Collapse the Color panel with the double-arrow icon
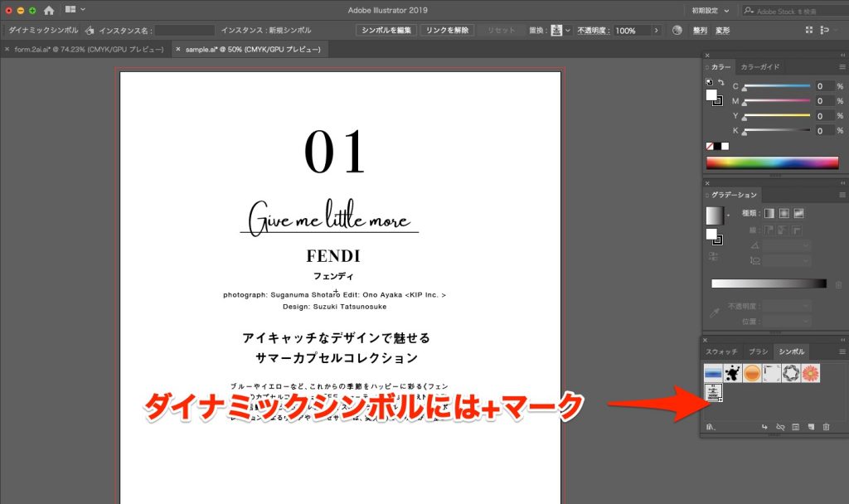849x504 pixels. pos(842,56)
